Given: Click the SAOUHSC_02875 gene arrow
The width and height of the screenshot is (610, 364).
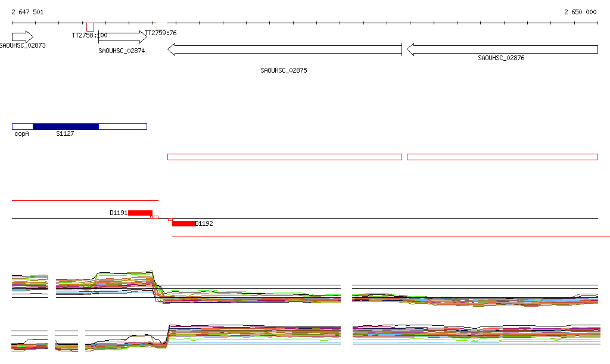Looking at the screenshot, I should 284,49.
